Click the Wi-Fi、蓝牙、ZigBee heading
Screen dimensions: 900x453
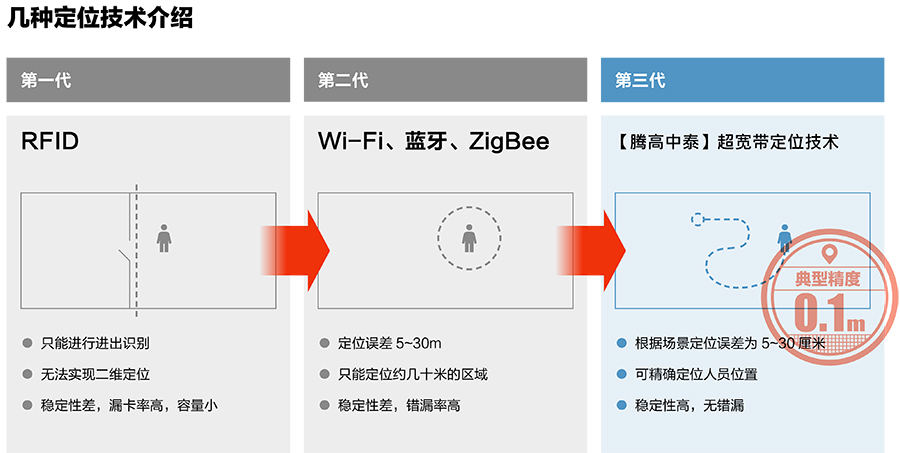(433, 142)
